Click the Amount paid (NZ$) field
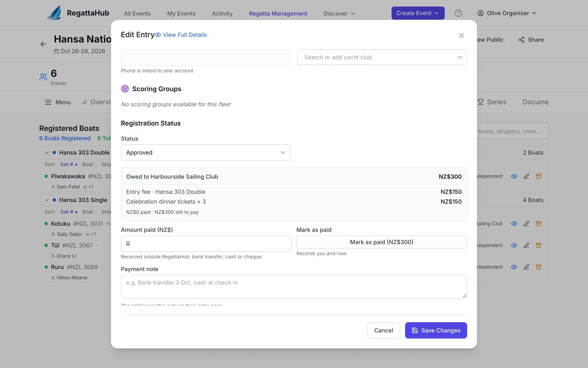Image resolution: width=588 pixels, height=368 pixels. [206, 244]
